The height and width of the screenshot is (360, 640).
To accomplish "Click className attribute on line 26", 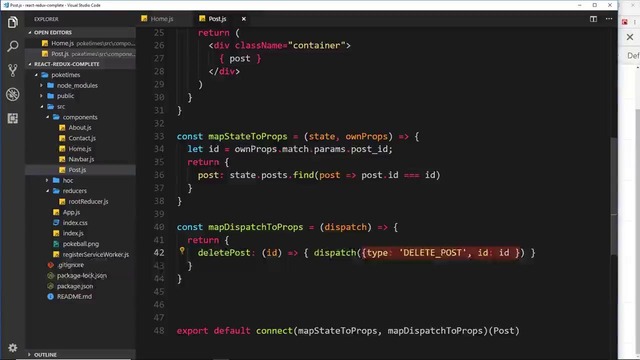I will click(x=259, y=46).
